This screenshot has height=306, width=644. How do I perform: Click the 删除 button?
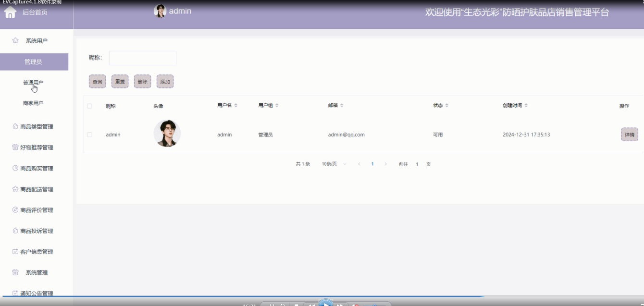click(x=142, y=82)
